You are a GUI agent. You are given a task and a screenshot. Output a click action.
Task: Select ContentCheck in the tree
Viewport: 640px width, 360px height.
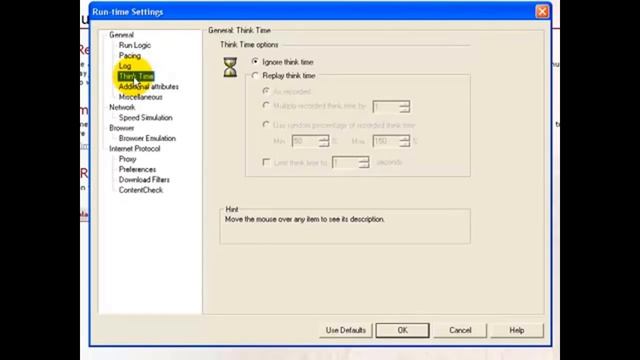(140, 190)
